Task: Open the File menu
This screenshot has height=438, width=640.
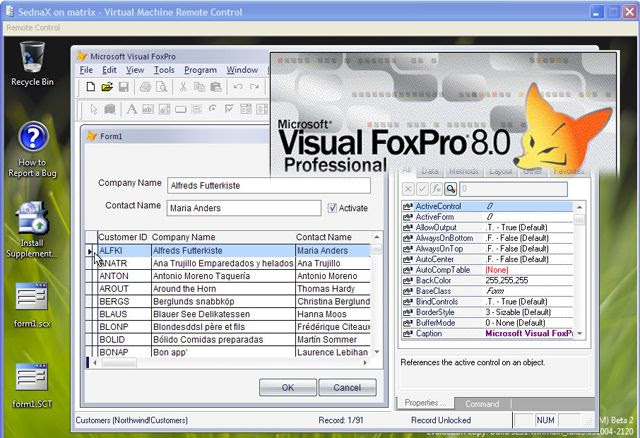Action: (x=86, y=70)
